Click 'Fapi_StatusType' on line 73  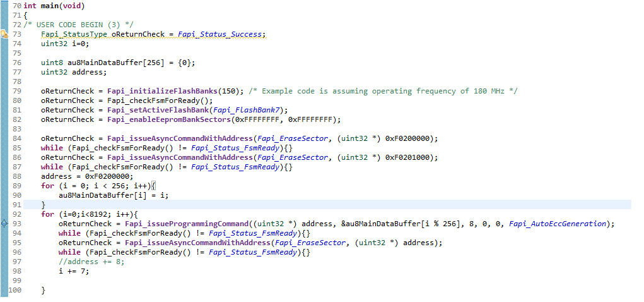click(74, 34)
